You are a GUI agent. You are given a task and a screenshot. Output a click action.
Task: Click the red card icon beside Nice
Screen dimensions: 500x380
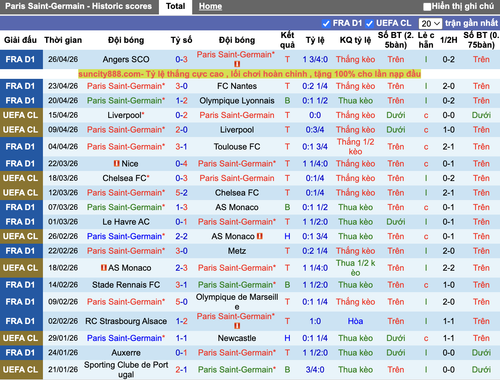click(x=117, y=164)
